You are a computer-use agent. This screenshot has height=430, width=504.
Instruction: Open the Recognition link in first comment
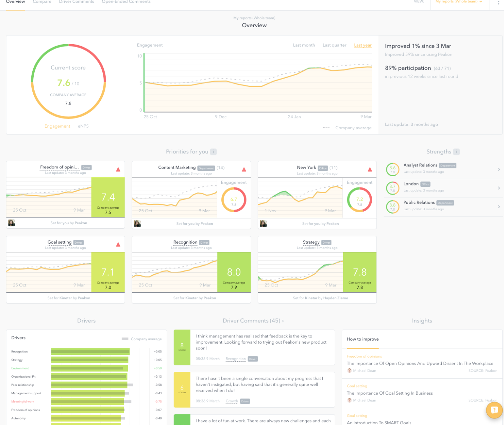[x=235, y=359]
